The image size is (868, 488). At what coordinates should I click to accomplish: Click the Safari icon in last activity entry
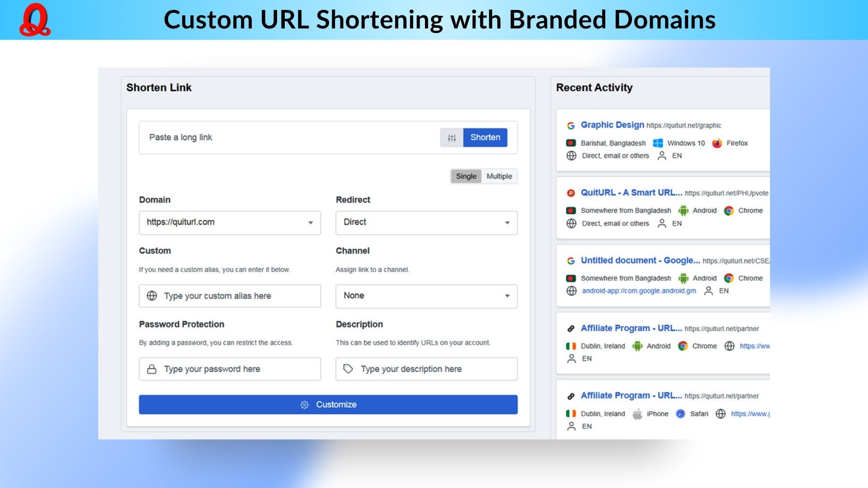(680, 414)
